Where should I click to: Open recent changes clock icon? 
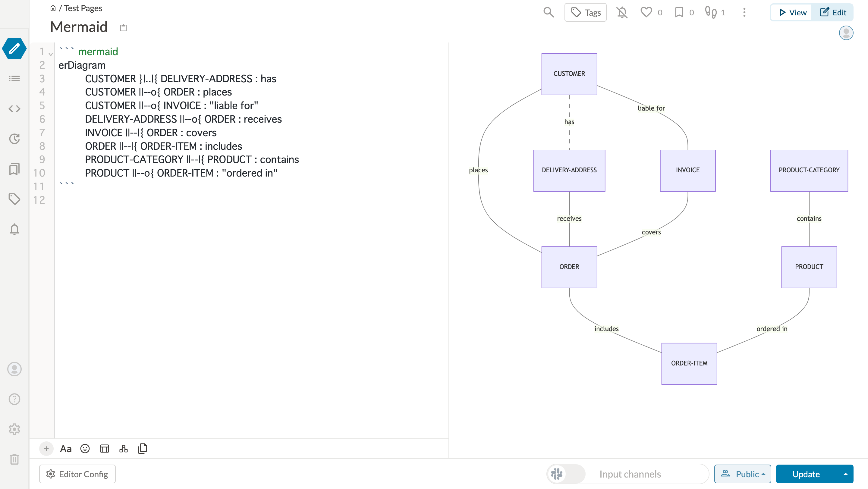coord(14,139)
